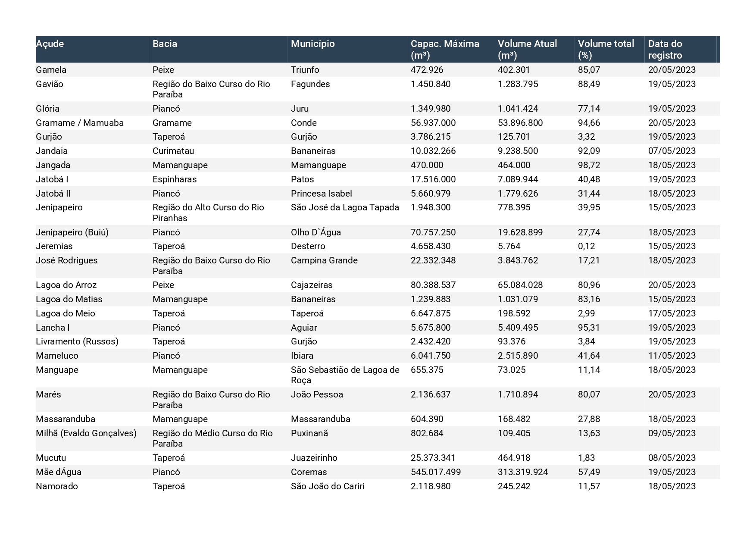
Task: Click municipality 'Olho D`Água'
Action: pyautogui.click(x=316, y=232)
